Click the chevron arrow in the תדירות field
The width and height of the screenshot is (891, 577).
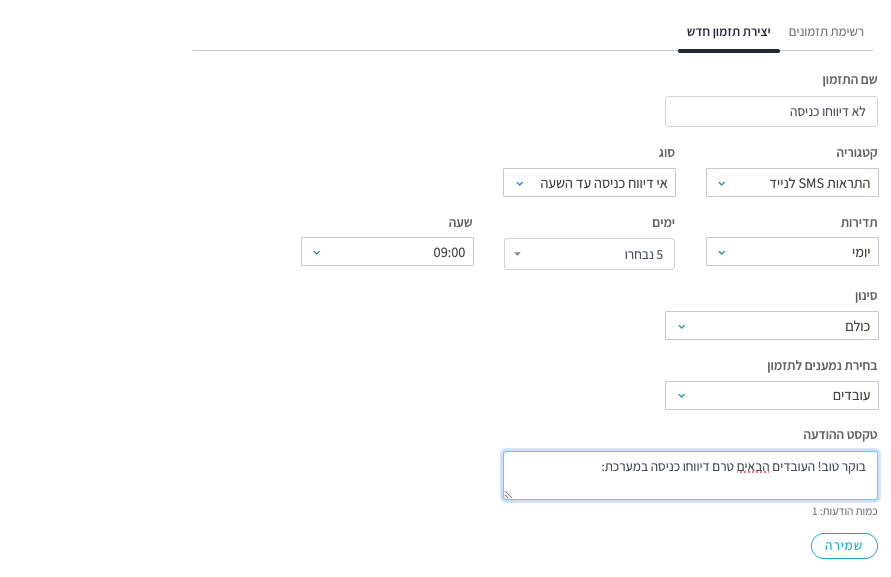click(722, 253)
